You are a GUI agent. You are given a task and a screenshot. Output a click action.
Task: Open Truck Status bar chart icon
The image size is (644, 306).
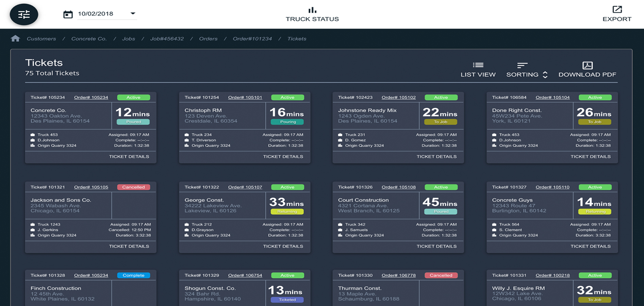pos(312,10)
